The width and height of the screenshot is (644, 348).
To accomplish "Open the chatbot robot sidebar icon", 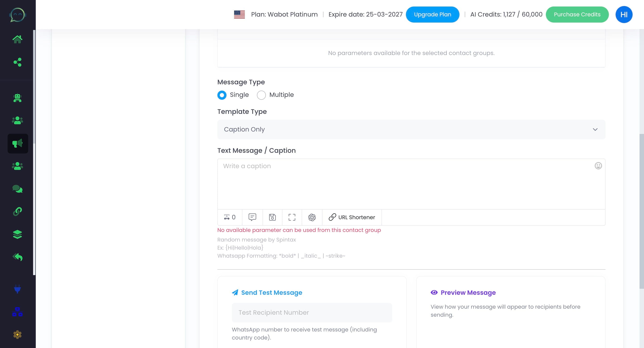I will point(17,98).
